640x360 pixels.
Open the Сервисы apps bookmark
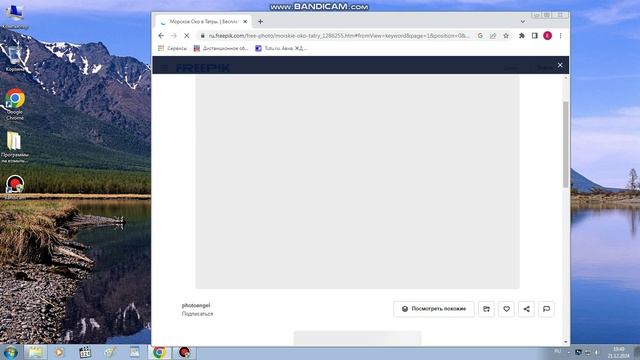pyautogui.click(x=173, y=48)
